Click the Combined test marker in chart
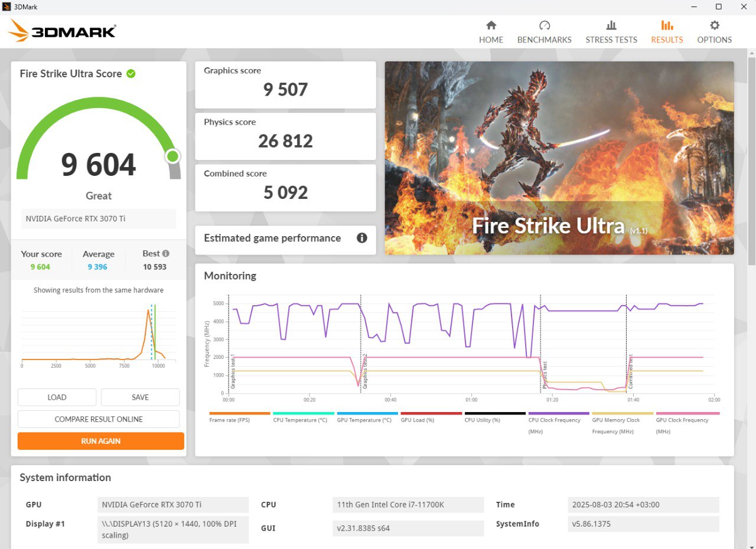Image resolution: width=756 pixels, height=549 pixels. [631, 370]
